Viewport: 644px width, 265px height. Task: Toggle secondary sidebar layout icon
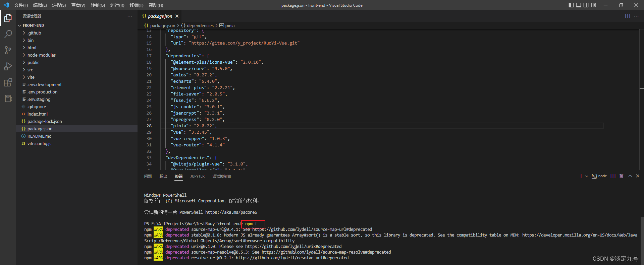coord(586,5)
